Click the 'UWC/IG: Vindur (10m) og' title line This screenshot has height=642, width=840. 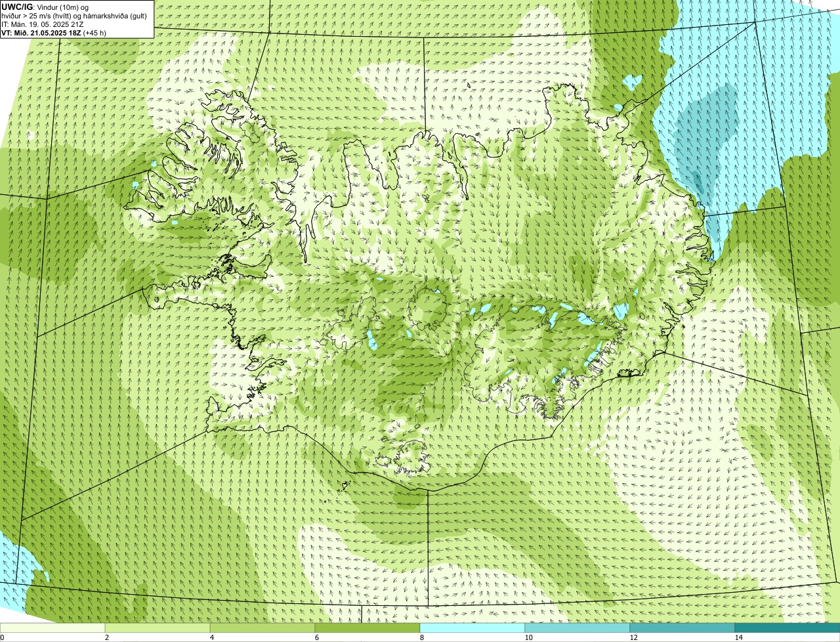(x=45, y=7)
